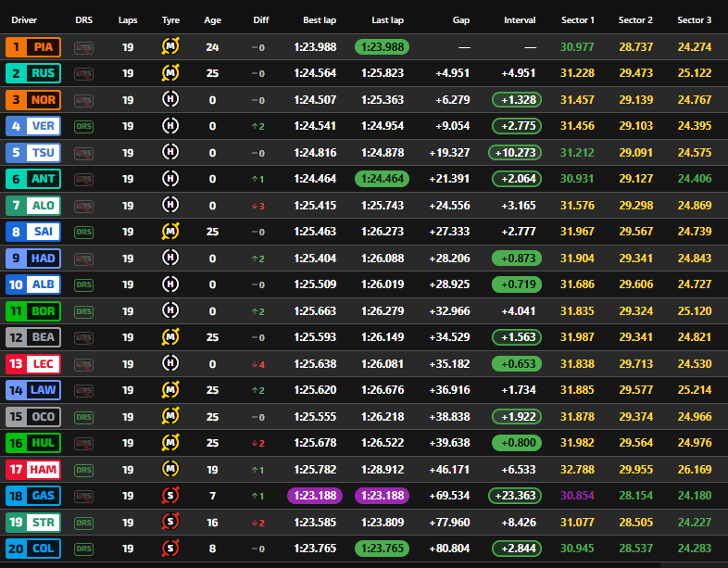Click the red down arrow in LEC's row
This screenshot has height=568, width=728.
(x=255, y=364)
